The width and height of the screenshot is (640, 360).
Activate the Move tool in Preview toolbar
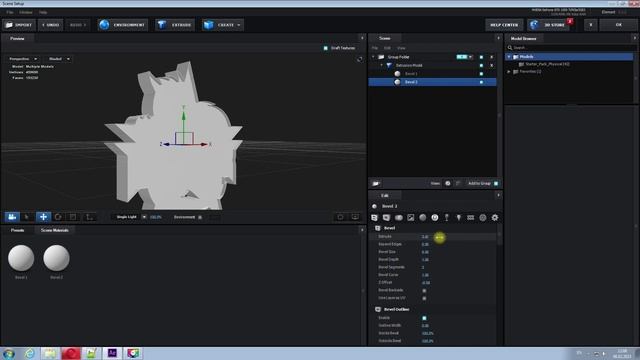coord(43,217)
